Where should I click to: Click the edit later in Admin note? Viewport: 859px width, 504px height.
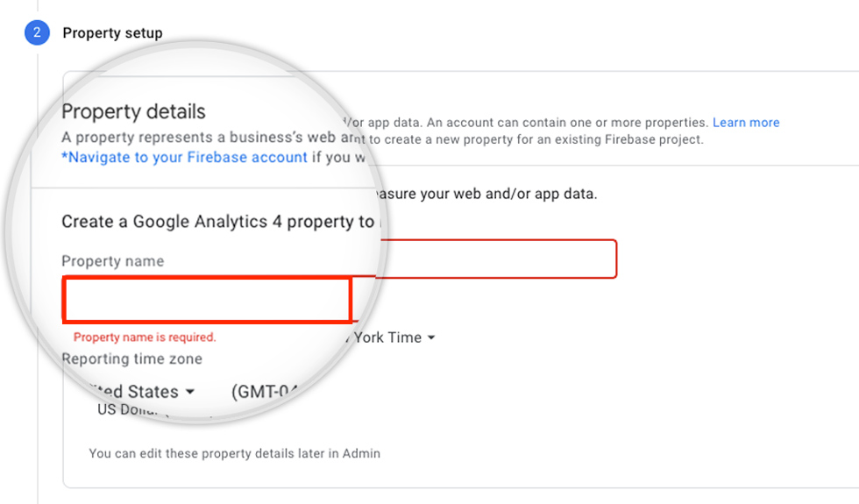[234, 454]
